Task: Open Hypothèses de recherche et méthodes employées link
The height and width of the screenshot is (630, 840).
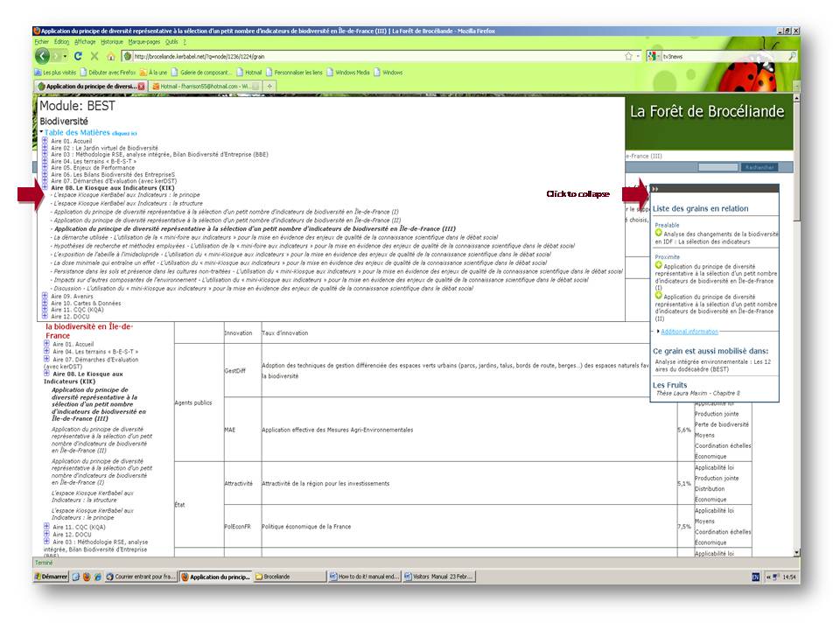Action: pos(314,246)
